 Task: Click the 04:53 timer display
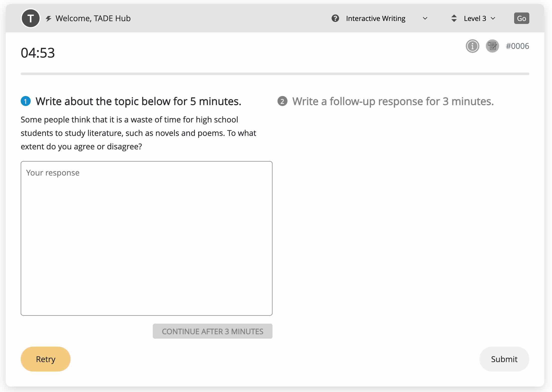tap(38, 53)
